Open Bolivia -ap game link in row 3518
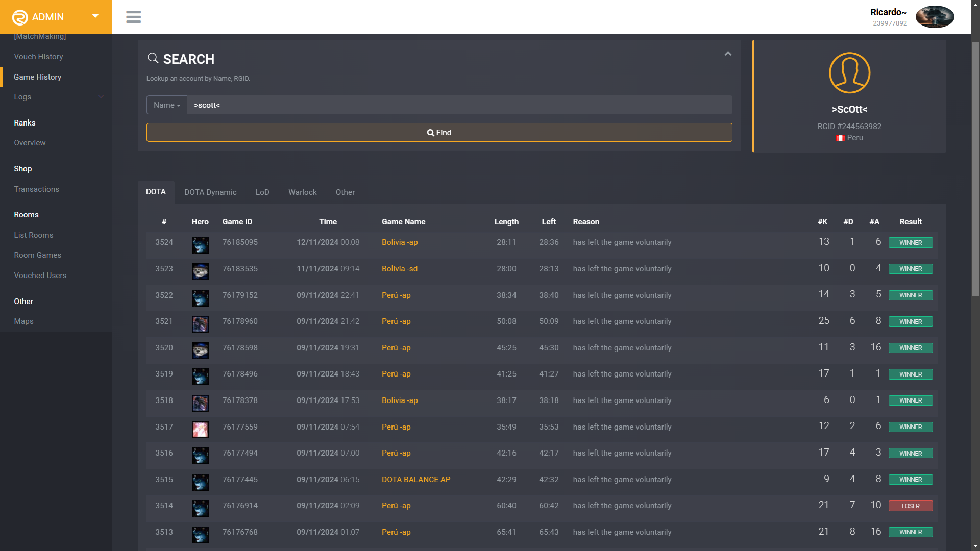The image size is (980, 551). point(400,400)
